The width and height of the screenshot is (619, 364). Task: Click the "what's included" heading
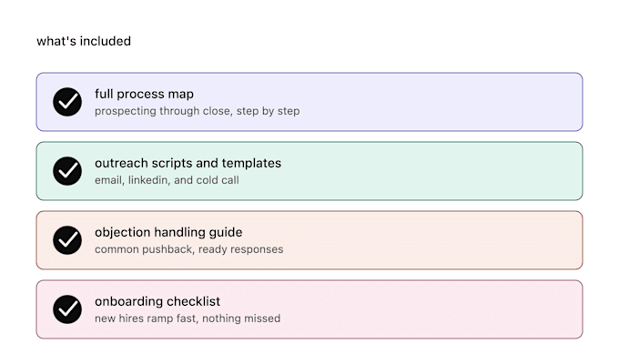coord(84,41)
